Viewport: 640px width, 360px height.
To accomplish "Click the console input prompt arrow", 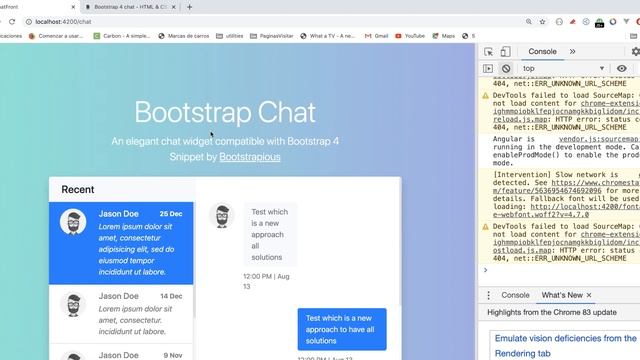I will pyautogui.click(x=485, y=270).
